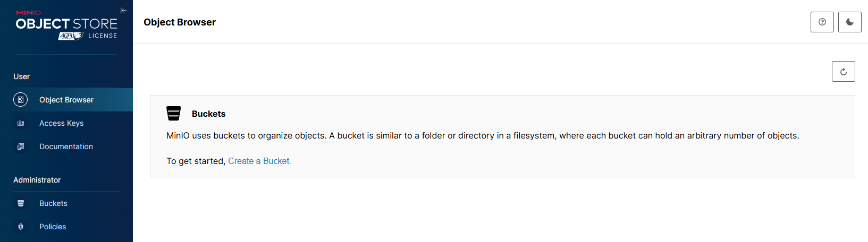Refresh the bucket list
This screenshot has height=242, width=868.
coord(843,72)
